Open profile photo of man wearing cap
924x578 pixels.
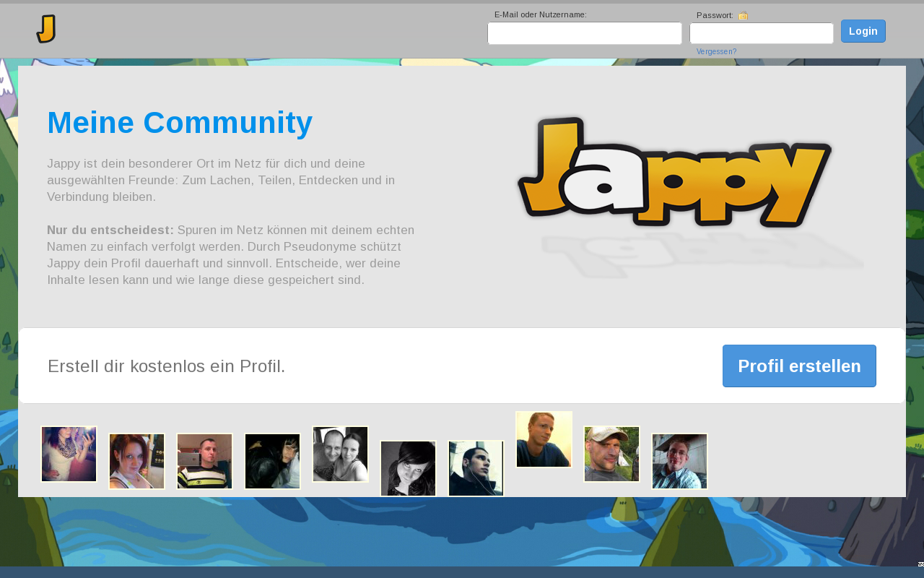(x=612, y=454)
